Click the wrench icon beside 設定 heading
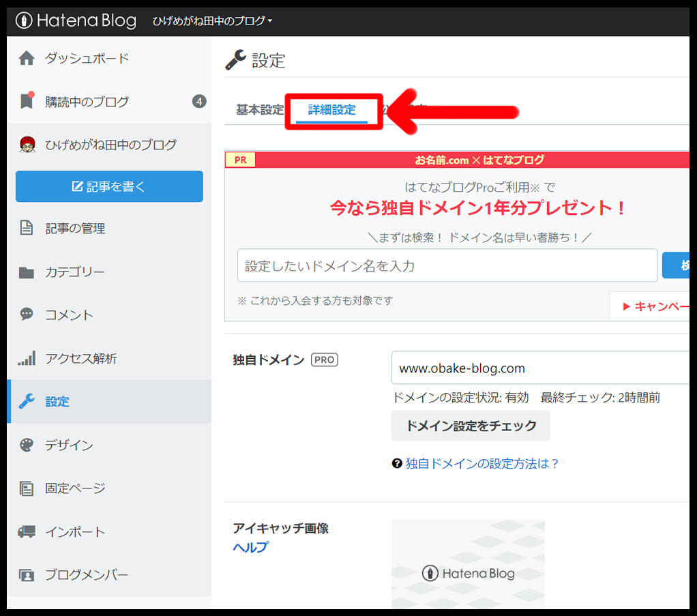697x616 pixels. (x=235, y=60)
